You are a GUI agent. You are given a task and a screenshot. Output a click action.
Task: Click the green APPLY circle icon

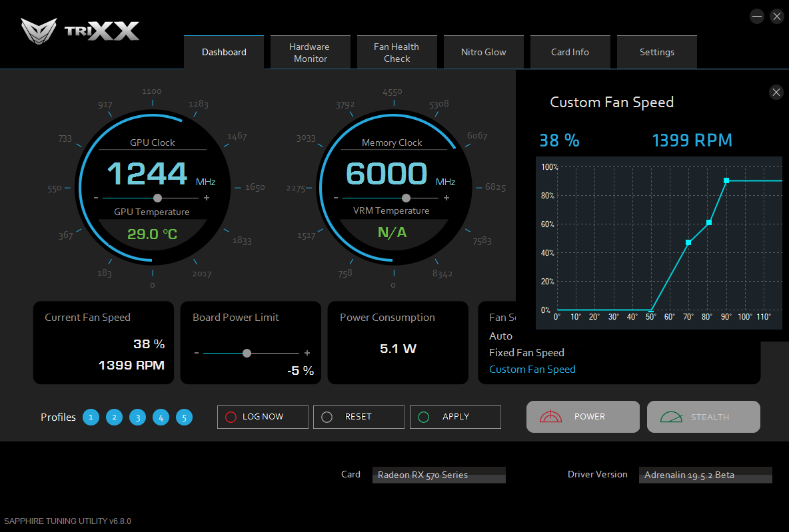tap(424, 417)
